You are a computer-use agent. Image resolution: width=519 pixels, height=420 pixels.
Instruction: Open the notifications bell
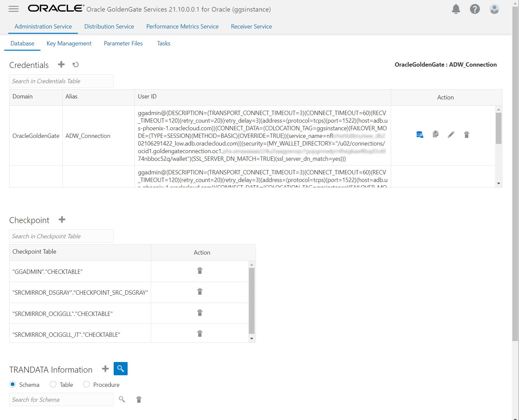pos(456,9)
